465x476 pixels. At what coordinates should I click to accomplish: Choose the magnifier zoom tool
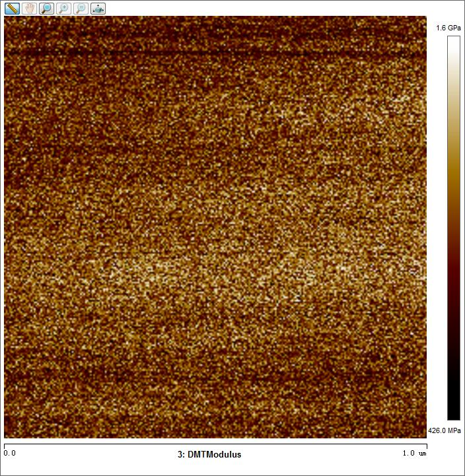pyautogui.click(x=46, y=9)
